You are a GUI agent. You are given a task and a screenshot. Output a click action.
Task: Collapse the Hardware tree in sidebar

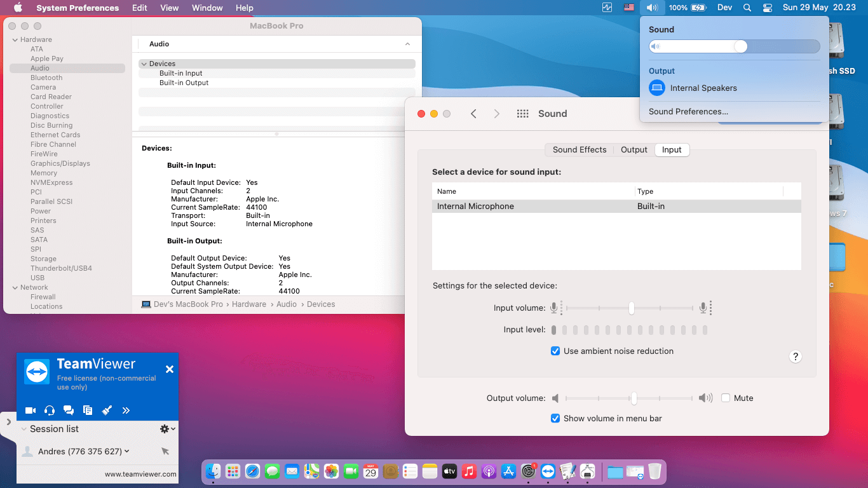(15, 39)
